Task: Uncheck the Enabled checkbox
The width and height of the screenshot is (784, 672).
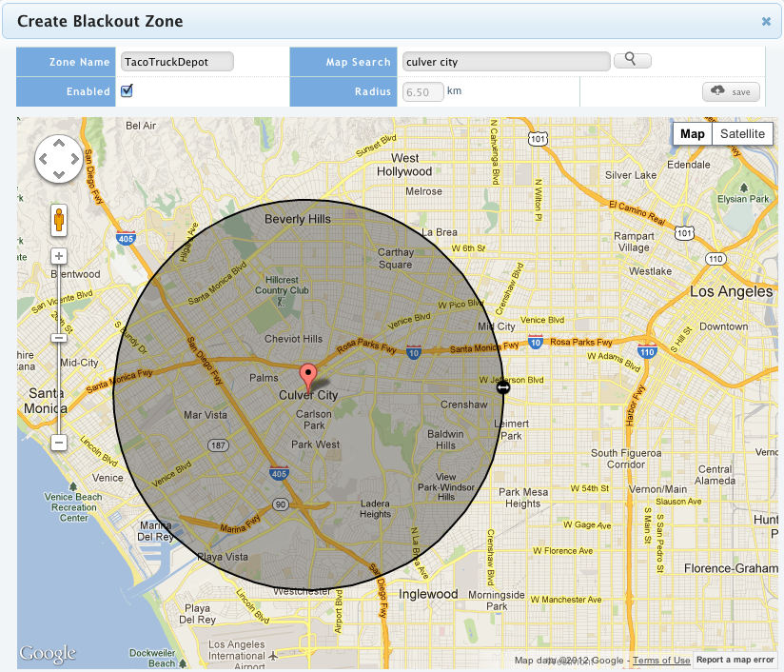Action: tap(127, 91)
